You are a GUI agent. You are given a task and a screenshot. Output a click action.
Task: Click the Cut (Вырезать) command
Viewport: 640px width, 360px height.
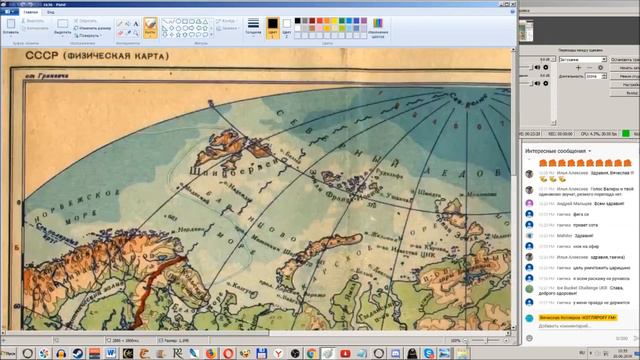click(33, 21)
